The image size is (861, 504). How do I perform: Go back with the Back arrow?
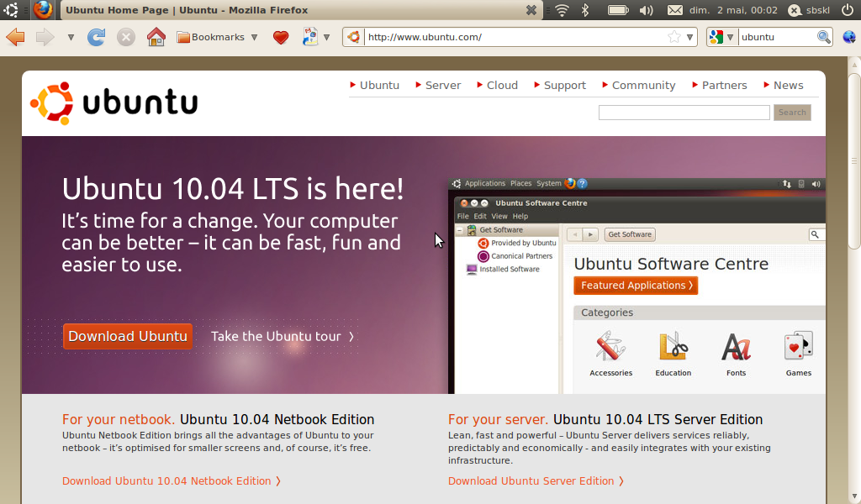15,37
